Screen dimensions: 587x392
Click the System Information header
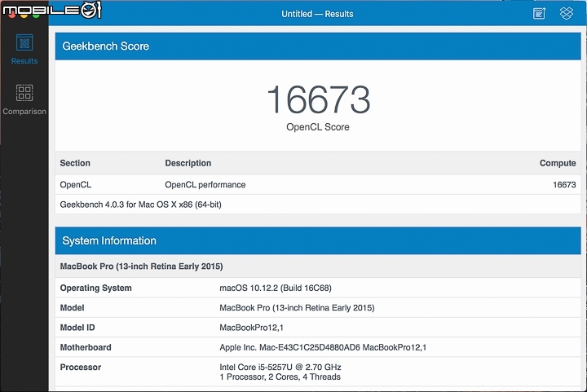(318, 240)
